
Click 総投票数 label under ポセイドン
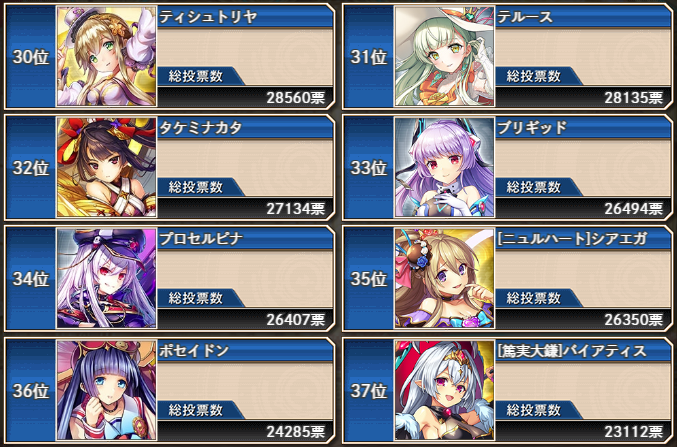[196, 410]
